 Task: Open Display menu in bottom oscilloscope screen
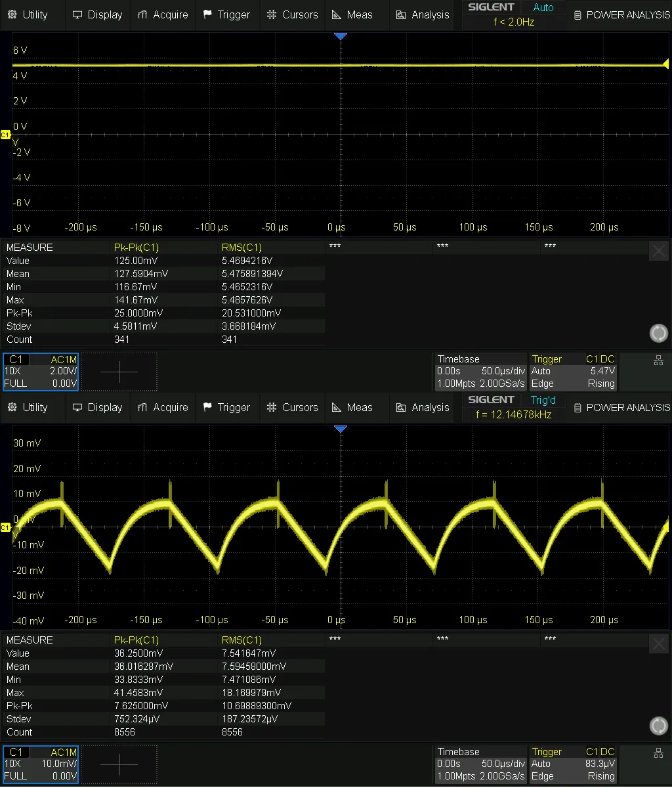tap(97, 407)
